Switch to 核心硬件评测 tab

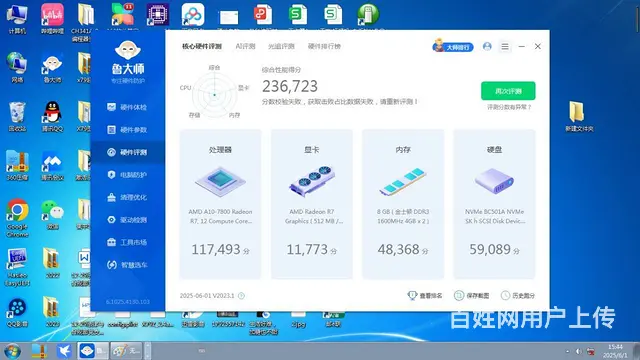[x=202, y=46]
